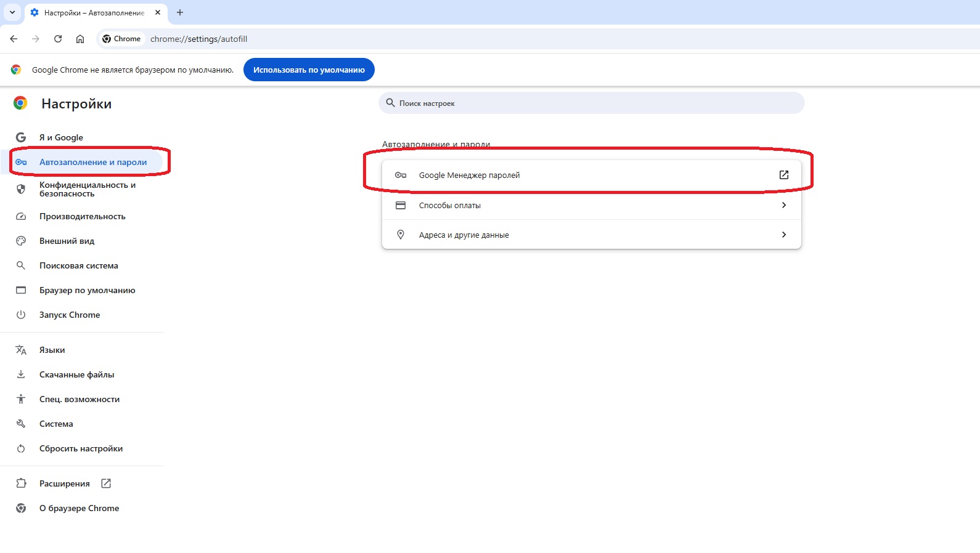Open Я и Google settings section
This screenshot has width=980, height=553.
point(61,137)
